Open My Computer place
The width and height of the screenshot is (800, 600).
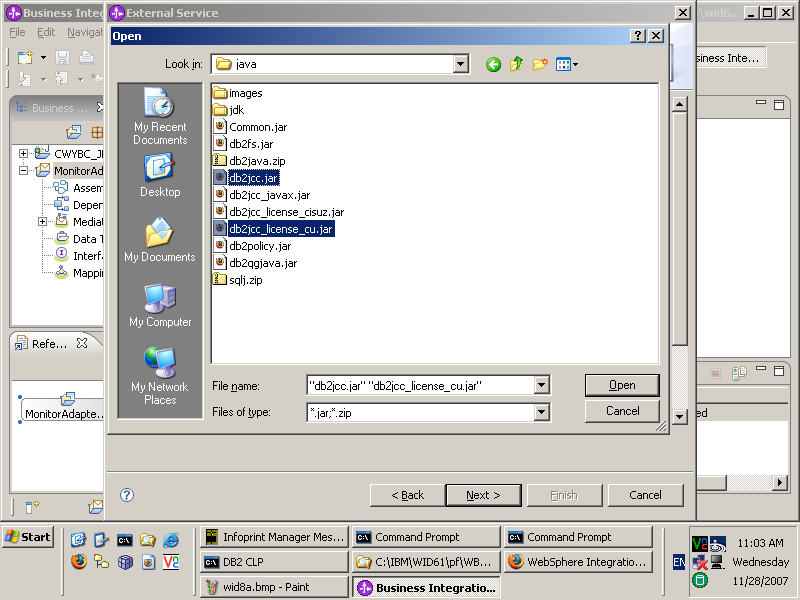(x=160, y=305)
